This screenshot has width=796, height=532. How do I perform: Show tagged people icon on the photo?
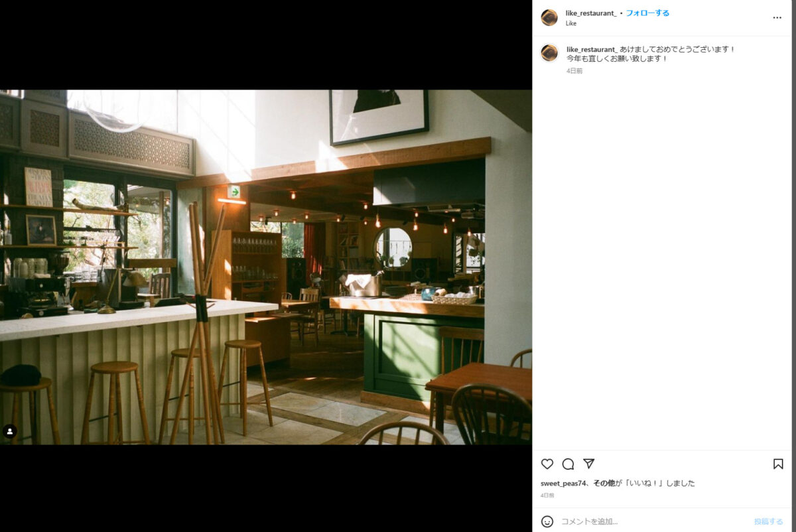[x=10, y=432]
